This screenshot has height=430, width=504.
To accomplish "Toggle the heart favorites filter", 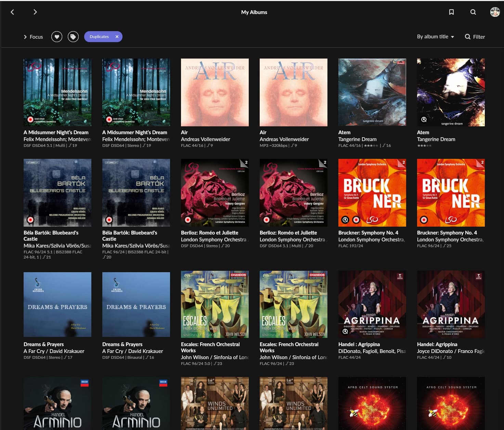I will pos(57,37).
